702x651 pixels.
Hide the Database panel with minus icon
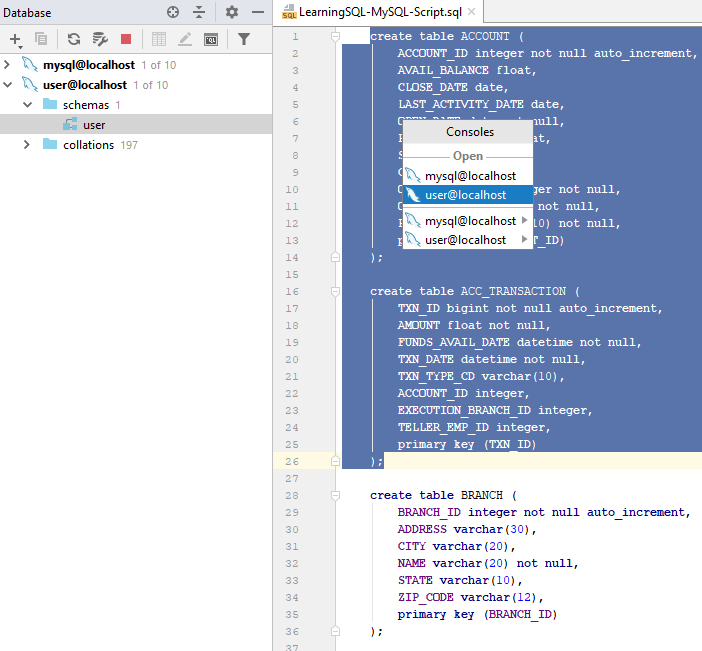tap(258, 12)
